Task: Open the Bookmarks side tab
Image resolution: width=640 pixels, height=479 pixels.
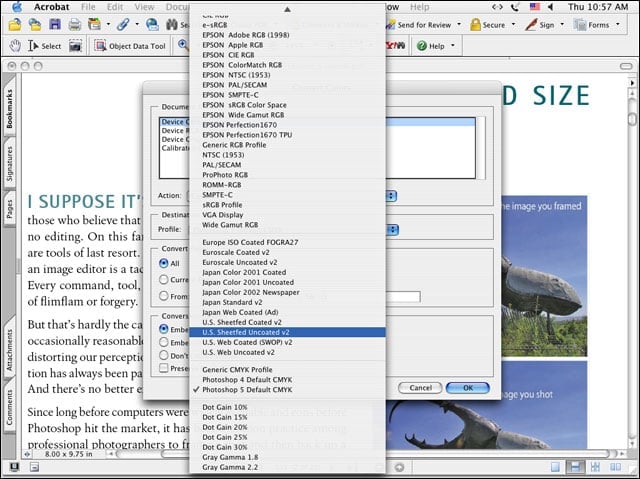Action: point(9,107)
